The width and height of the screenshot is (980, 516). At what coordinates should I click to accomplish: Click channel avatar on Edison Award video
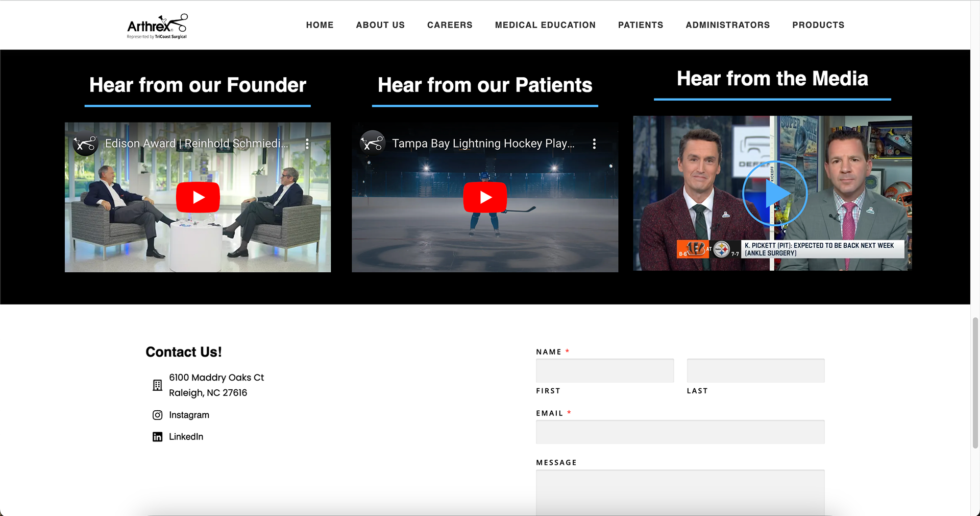point(85,144)
